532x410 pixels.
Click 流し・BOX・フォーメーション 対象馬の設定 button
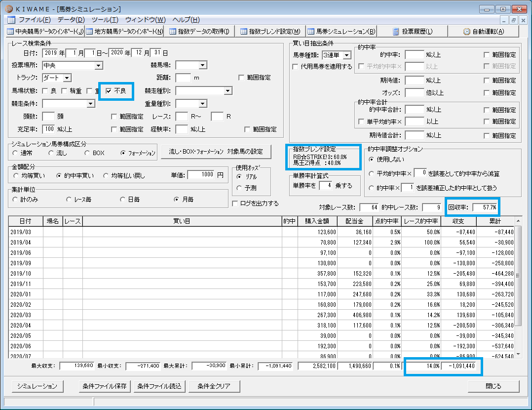tap(216, 152)
